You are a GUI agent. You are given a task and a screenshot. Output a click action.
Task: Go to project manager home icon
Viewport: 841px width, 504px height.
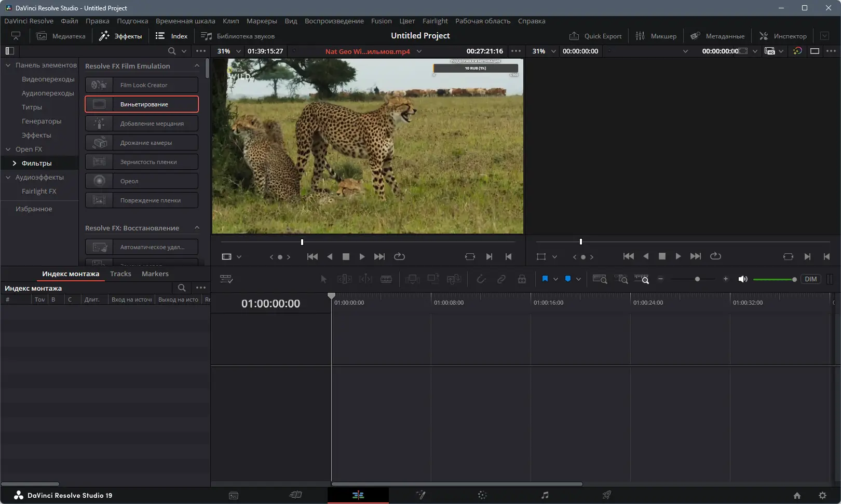[x=797, y=496]
